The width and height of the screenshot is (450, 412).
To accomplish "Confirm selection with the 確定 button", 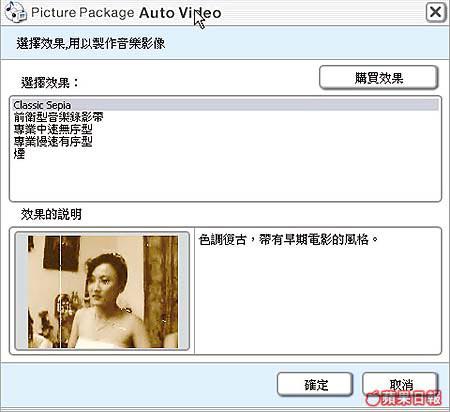I will click(x=315, y=385).
